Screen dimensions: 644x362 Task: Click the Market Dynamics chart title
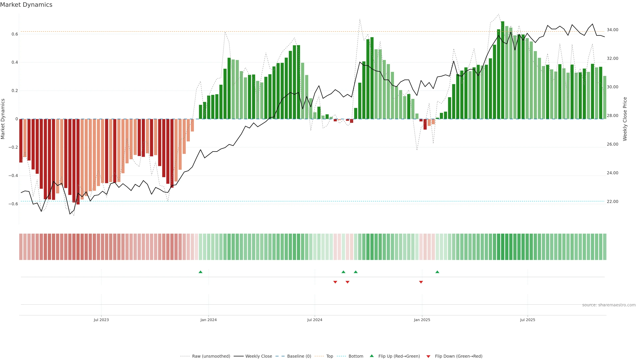(x=26, y=5)
